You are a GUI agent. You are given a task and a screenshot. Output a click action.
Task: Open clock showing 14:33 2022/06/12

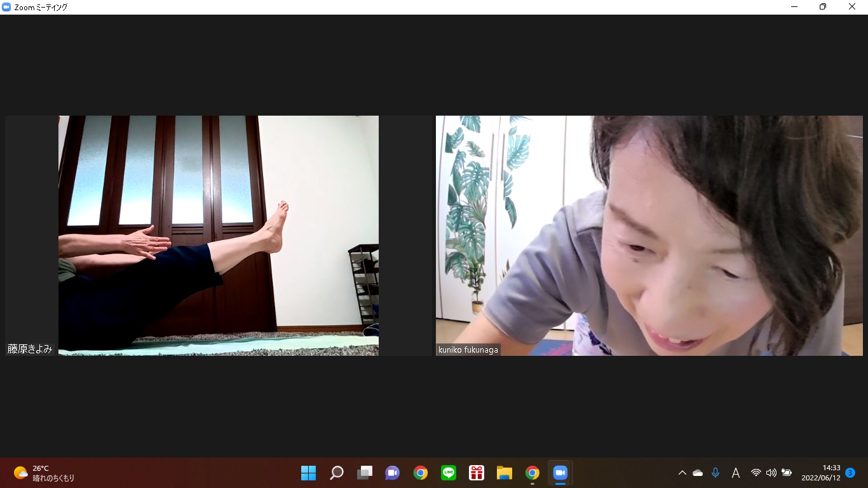point(821,473)
